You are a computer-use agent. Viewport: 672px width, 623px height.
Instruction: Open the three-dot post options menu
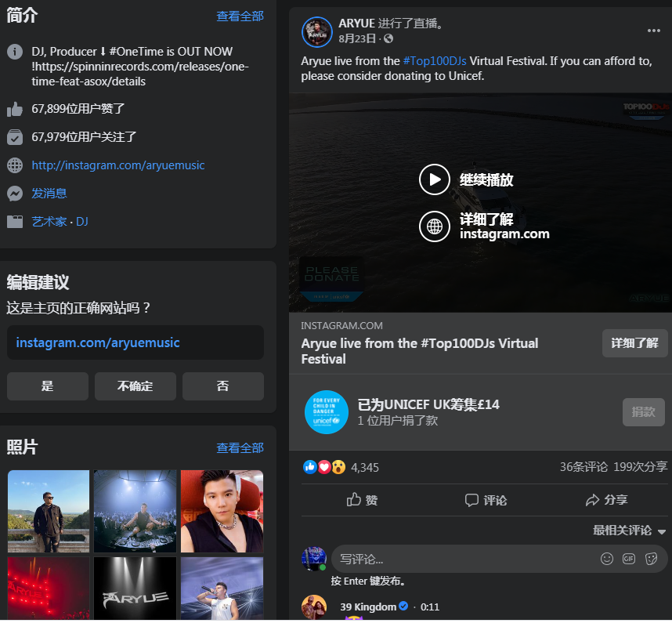click(x=653, y=31)
